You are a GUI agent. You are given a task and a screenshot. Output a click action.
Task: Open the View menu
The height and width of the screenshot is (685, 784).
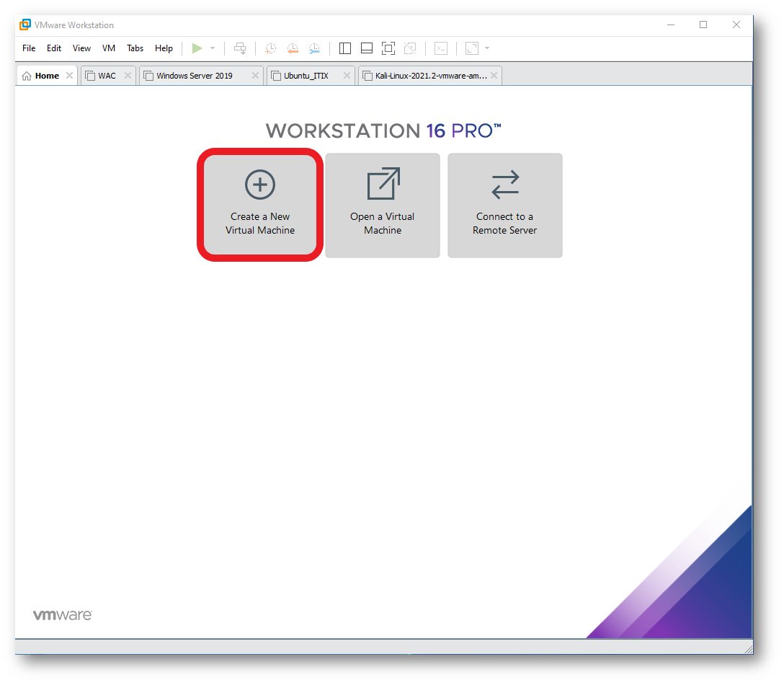click(x=81, y=48)
